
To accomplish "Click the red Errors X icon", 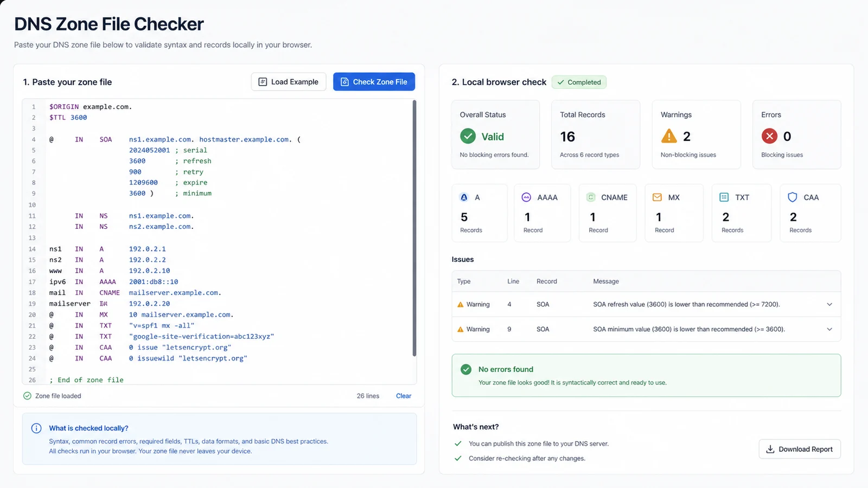I will [769, 136].
